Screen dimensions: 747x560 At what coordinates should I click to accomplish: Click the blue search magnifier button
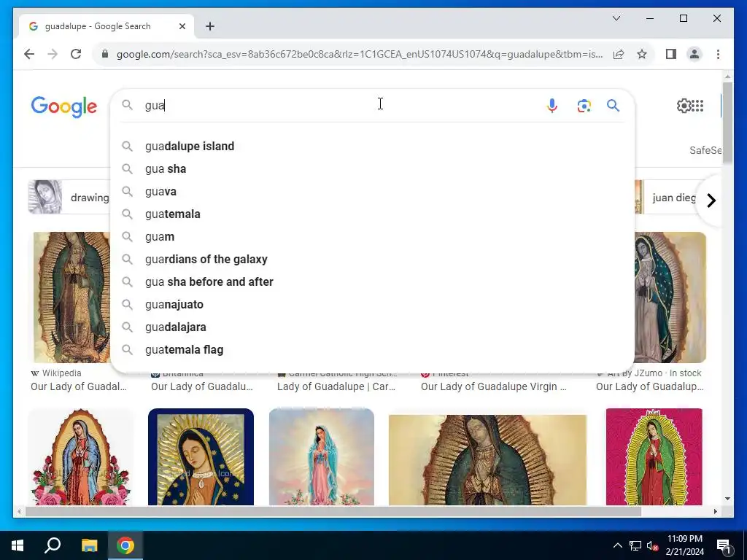(x=613, y=105)
